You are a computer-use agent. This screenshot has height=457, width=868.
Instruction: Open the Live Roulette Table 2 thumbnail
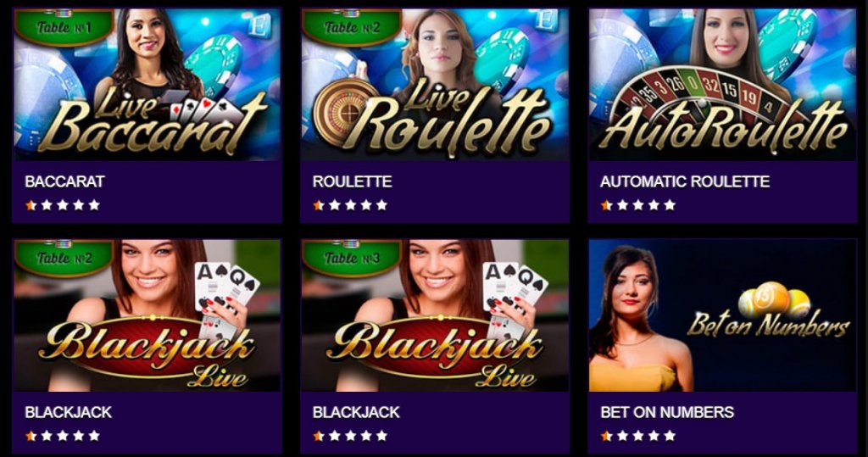tap(435, 84)
